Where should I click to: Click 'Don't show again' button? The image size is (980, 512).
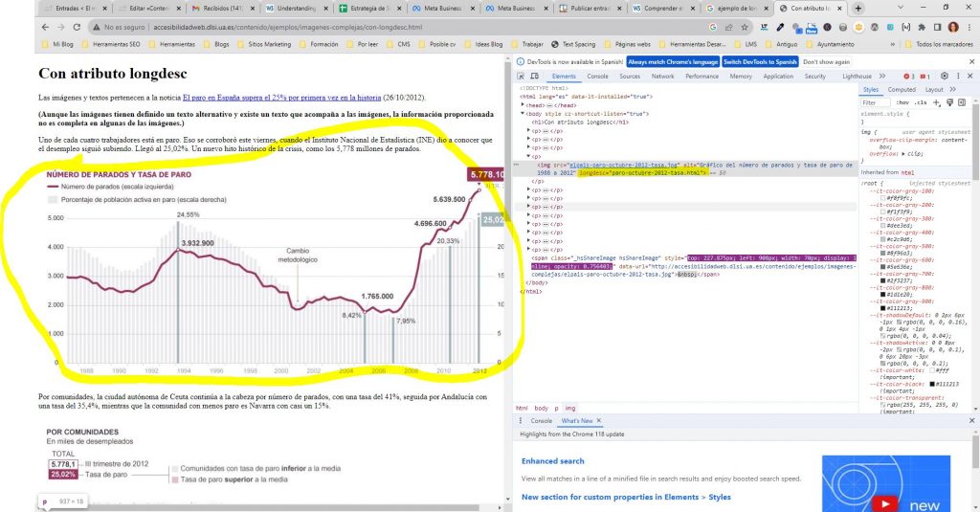(826, 62)
